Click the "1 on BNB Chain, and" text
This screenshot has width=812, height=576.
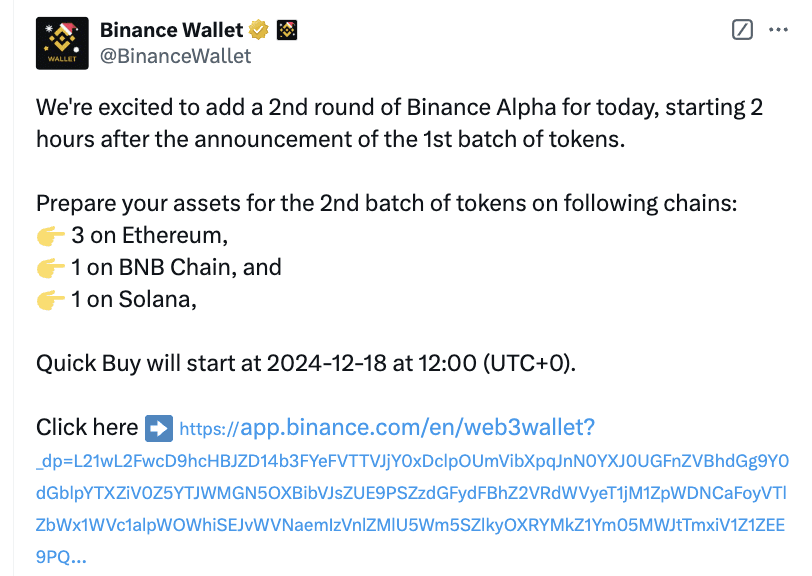tap(176, 268)
